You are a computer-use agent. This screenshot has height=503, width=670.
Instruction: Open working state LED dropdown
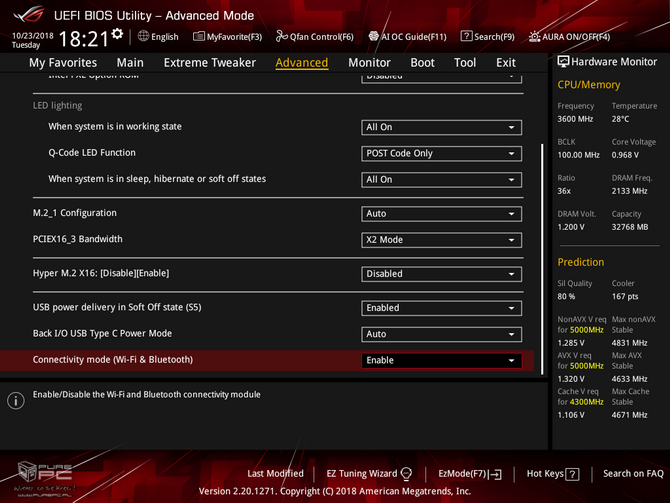[441, 127]
